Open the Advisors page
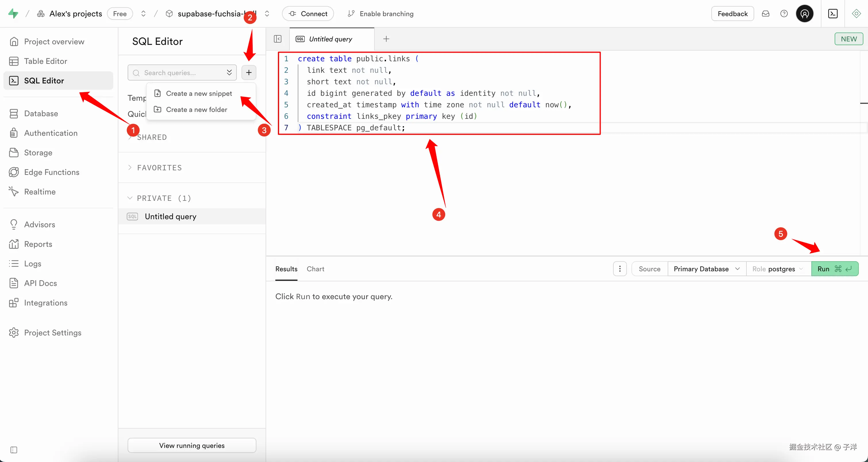The width and height of the screenshot is (868, 462). 39,224
